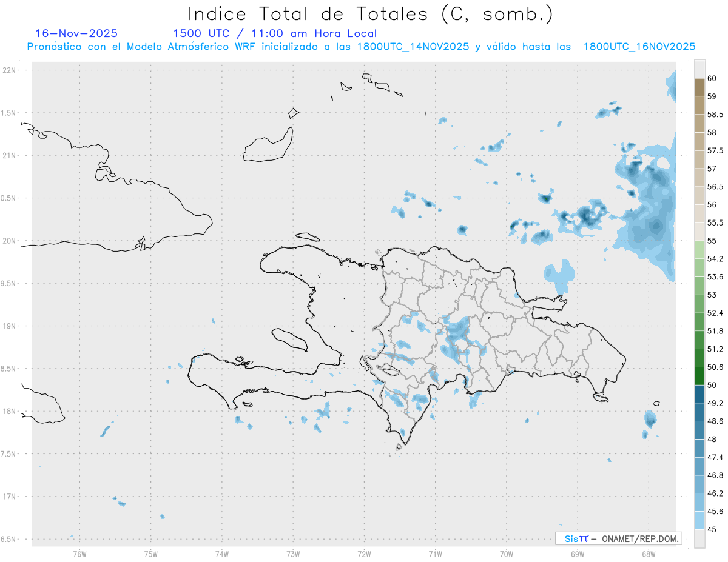
Task: Select the beige swatch between 55 and 55.5
Action: pos(699,232)
